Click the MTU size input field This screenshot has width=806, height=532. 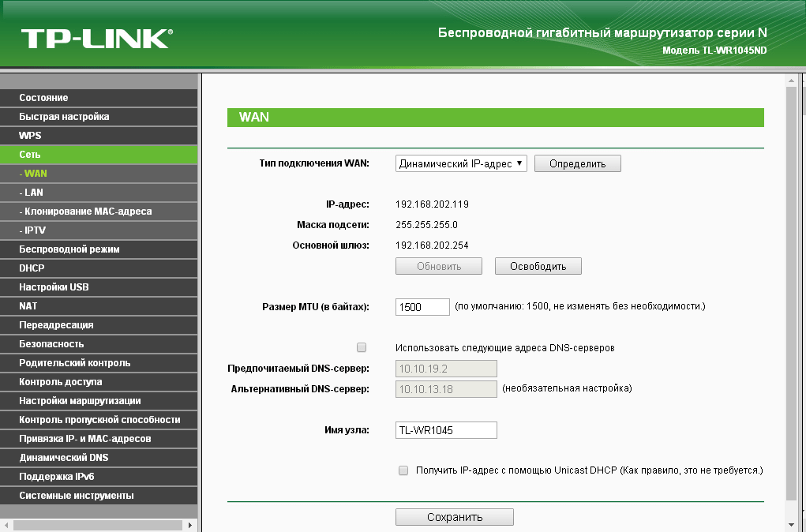(422, 306)
